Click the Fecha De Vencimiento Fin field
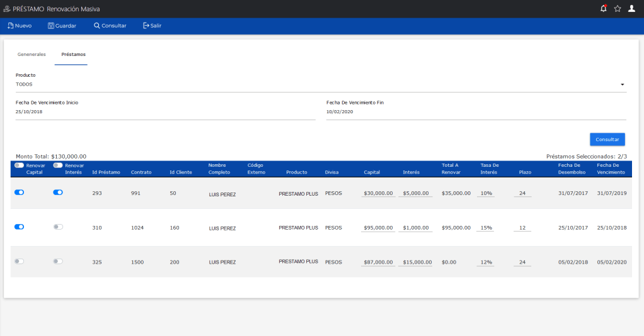 [476, 112]
